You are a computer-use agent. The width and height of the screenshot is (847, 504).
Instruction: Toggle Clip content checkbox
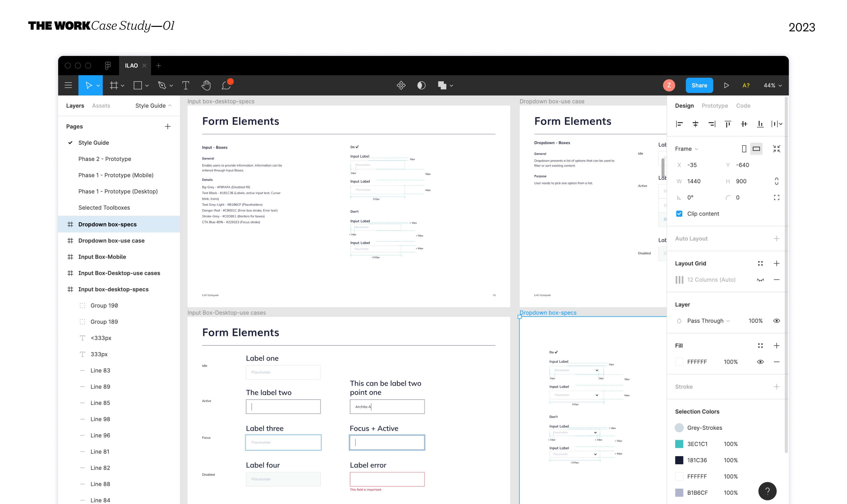pyautogui.click(x=679, y=214)
